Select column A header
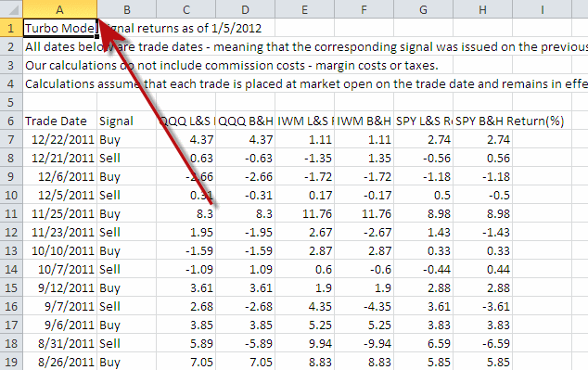 click(60, 9)
